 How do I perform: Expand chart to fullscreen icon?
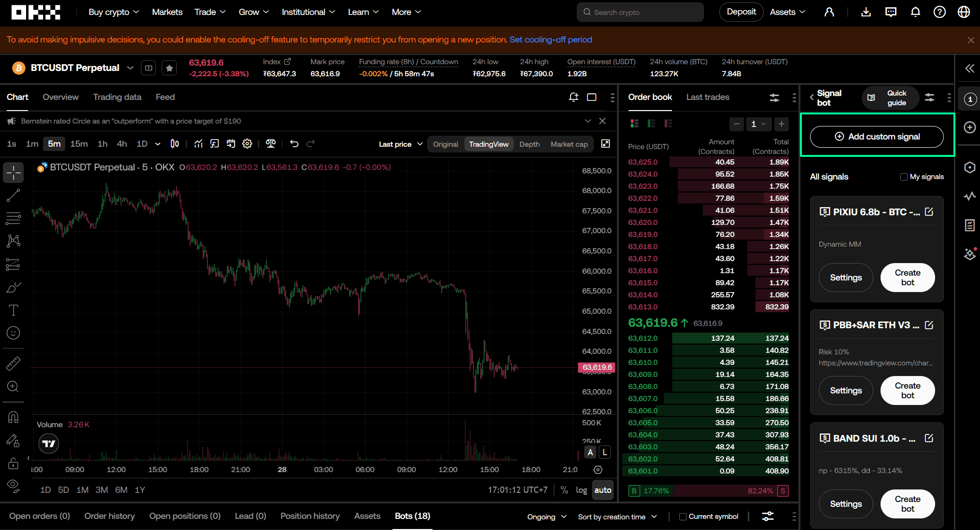tap(605, 144)
